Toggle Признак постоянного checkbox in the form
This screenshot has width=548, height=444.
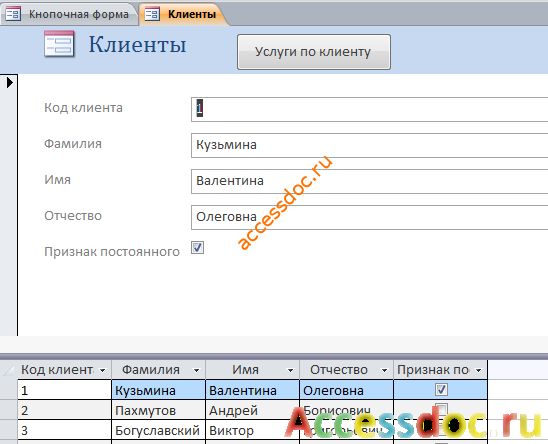(197, 248)
